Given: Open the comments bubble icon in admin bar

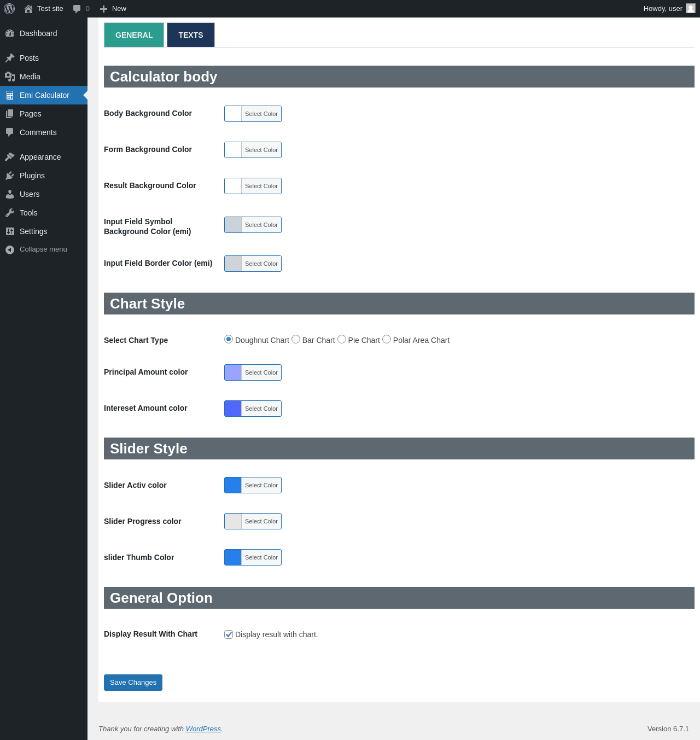Looking at the screenshot, I should [77, 9].
